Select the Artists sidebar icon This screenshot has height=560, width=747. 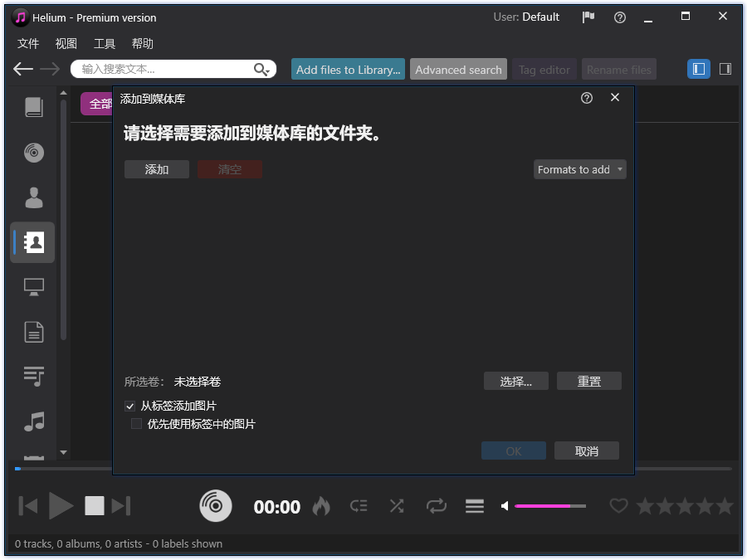coord(33,197)
